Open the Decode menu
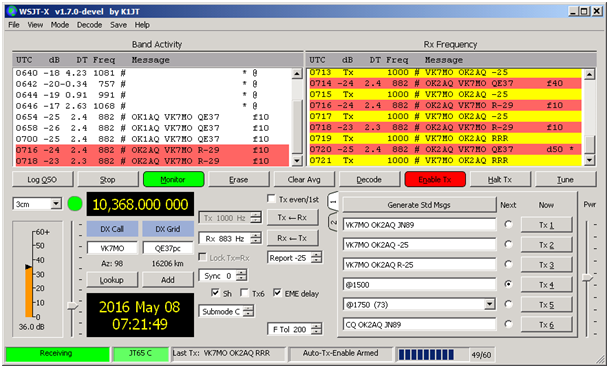The image size is (609, 368). click(89, 25)
